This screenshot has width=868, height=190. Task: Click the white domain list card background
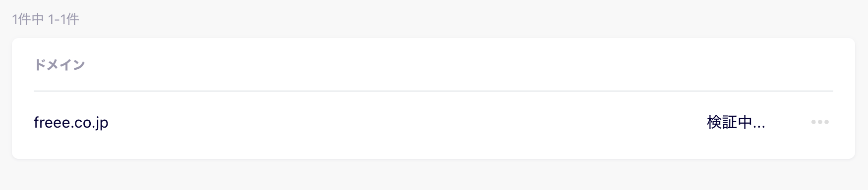[x=434, y=99]
